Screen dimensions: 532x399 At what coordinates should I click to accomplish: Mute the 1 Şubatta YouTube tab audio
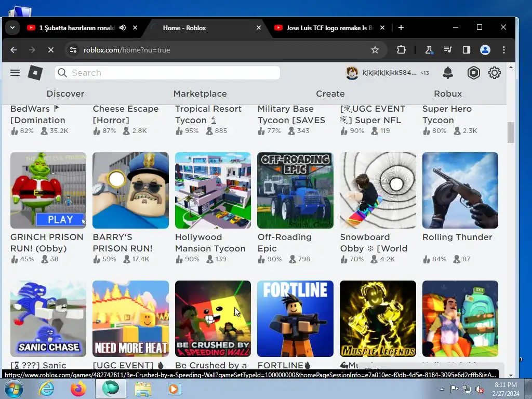(123, 28)
